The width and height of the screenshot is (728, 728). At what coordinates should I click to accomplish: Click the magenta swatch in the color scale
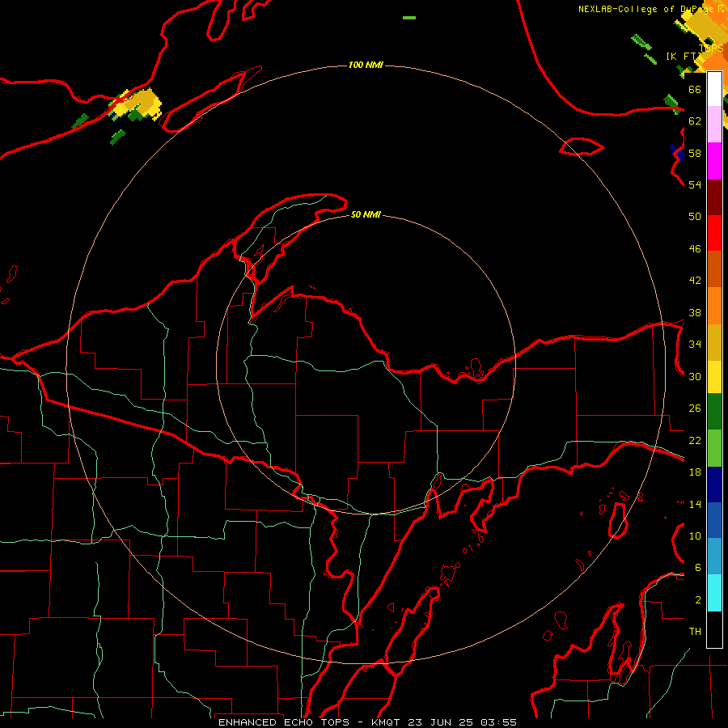(714, 161)
